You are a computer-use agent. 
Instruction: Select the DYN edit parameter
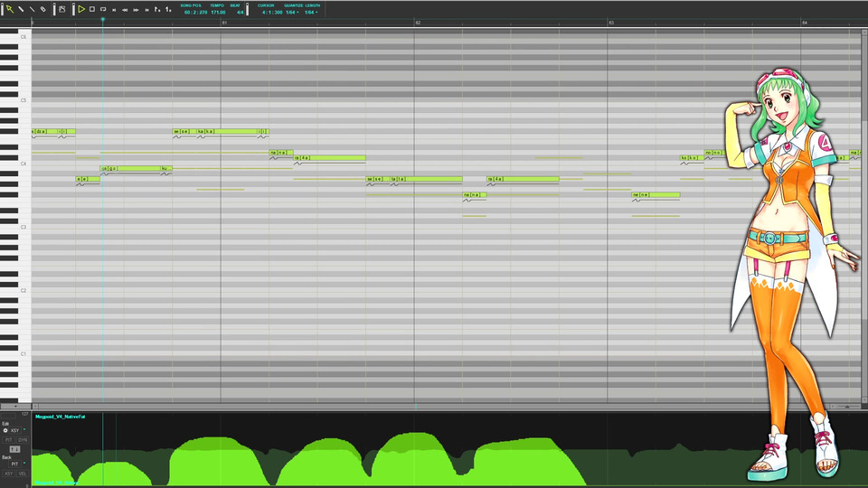pyautogui.click(x=22, y=440)
